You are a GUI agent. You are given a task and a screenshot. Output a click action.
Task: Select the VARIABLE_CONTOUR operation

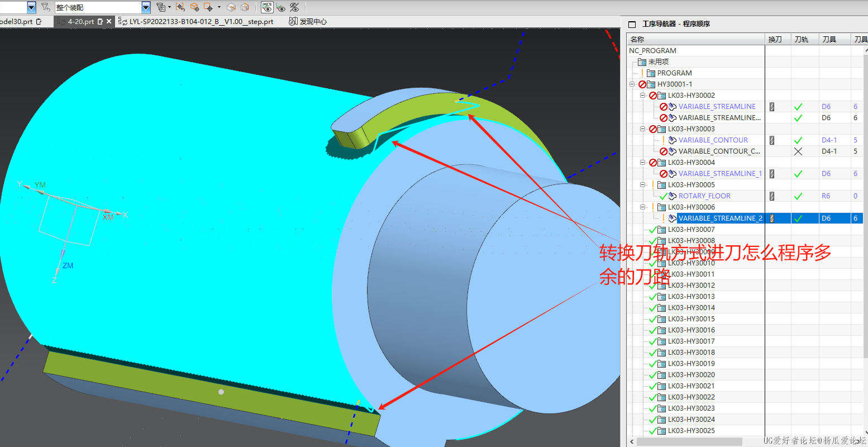click(x=713, y=140)
